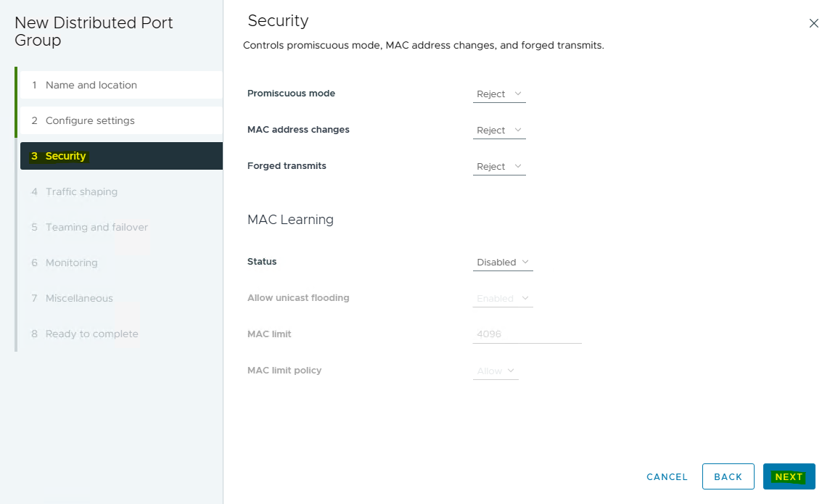Click the Forged transmits label
830x504 pixels.
(x=287, y=166)
